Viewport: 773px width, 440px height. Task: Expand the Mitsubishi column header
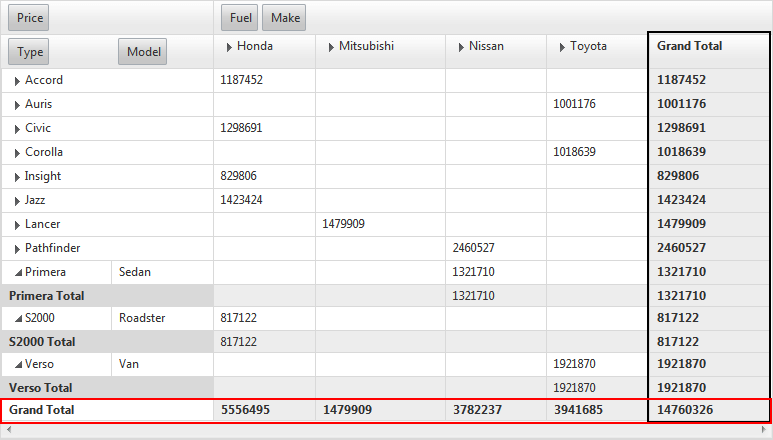[331, 47]
